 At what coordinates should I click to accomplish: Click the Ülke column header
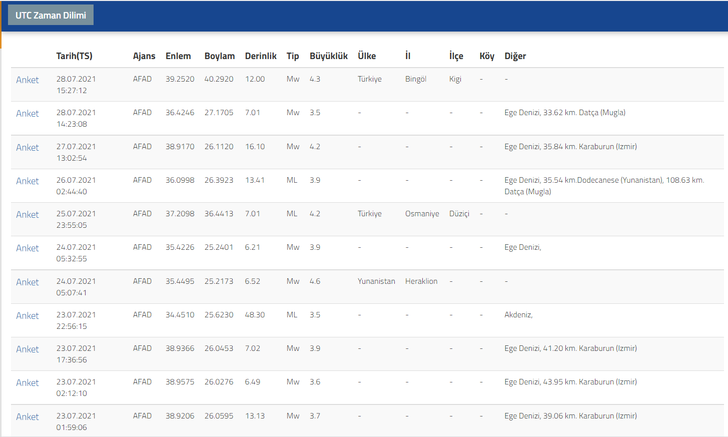tap(367, 55)
